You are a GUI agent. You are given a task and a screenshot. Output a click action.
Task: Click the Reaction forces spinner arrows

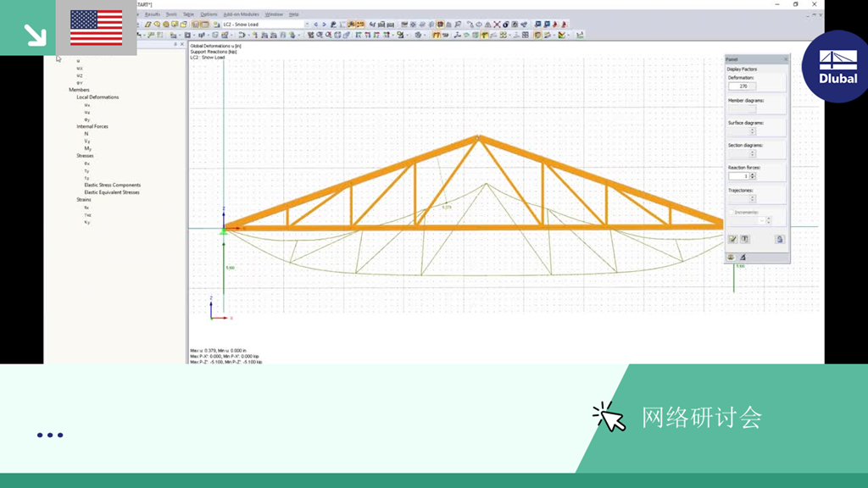click(x=753, y=176)
